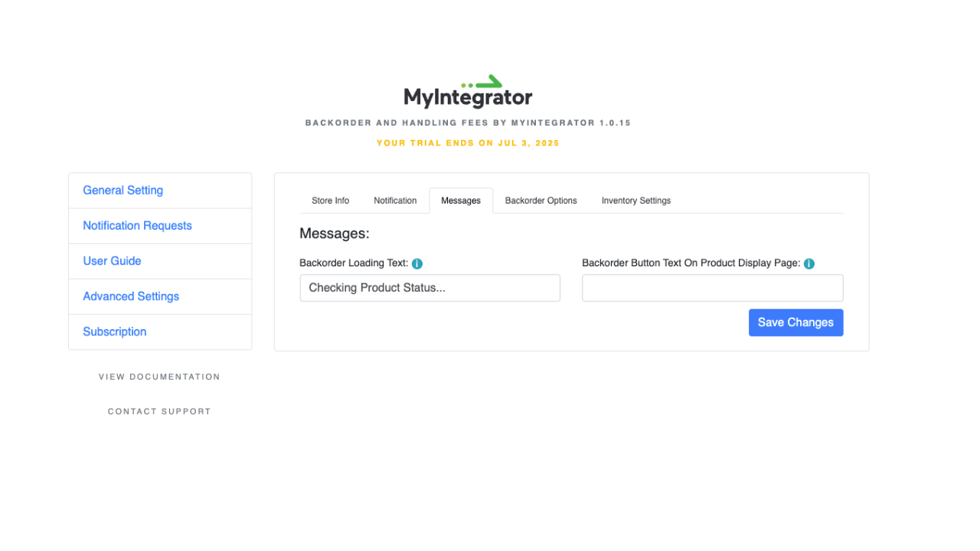This screenshot has height=551, width=980.
Task: Click the info icon beside Backorder Button Text label
Action: [809, 263]
